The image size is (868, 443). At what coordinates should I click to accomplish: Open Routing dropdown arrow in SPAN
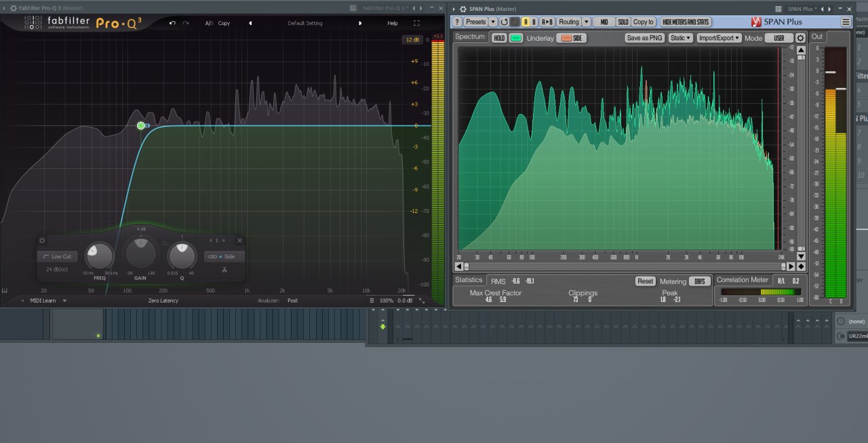pyautogui.click(x=586, y=22)
